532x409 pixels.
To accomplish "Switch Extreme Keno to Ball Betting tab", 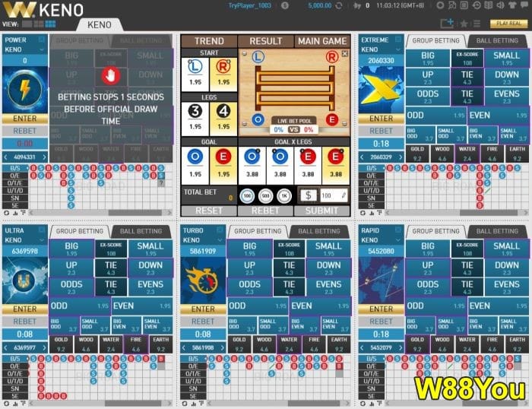I will click(x=497, y=41).
